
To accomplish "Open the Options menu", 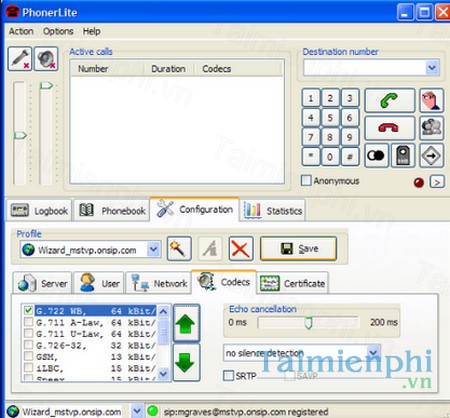I will point(58,31).
